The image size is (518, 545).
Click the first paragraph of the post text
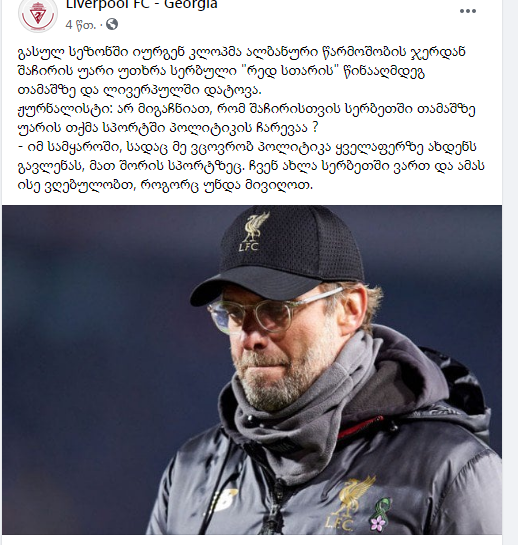point(242,71)
